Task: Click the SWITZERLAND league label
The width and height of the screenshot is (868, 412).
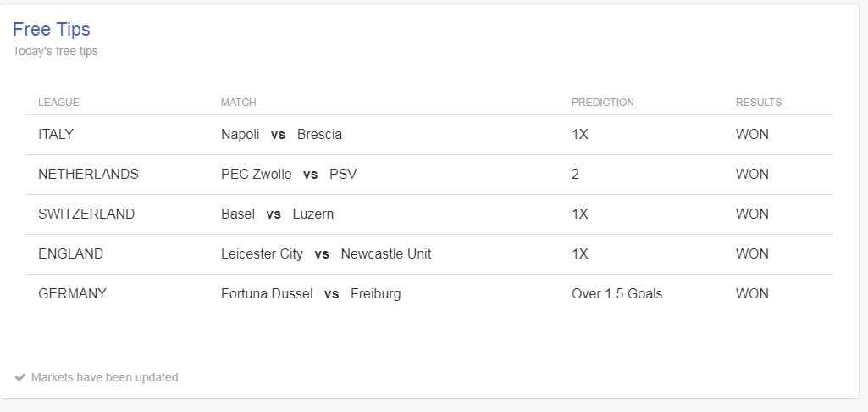Action: (x=86, y=214)
